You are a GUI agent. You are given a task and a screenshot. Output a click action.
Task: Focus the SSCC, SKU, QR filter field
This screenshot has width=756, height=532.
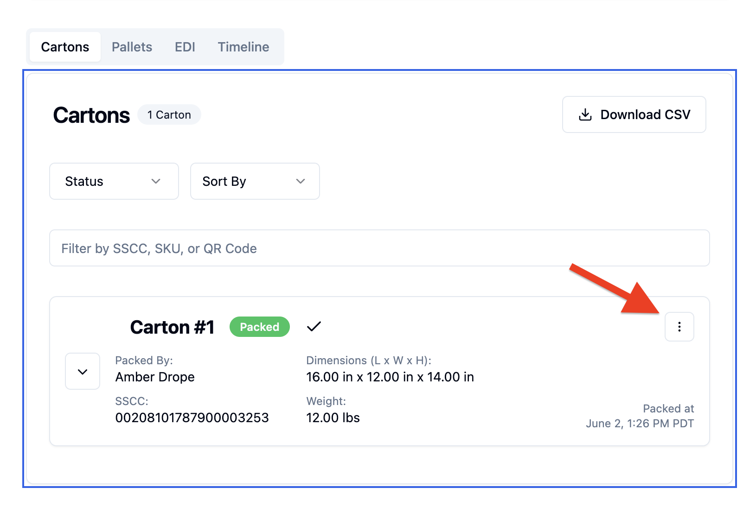coord(379,248)
